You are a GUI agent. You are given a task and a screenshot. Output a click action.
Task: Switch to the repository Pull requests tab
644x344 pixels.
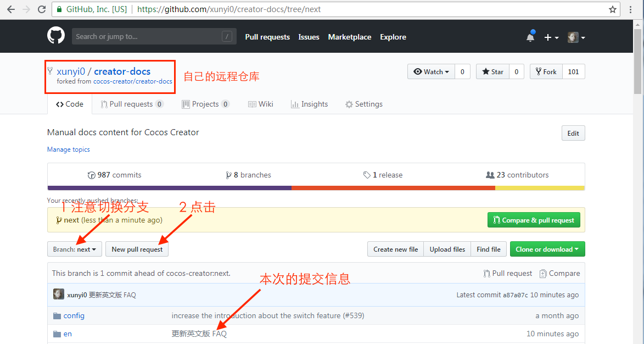click(x=132, y=104)
